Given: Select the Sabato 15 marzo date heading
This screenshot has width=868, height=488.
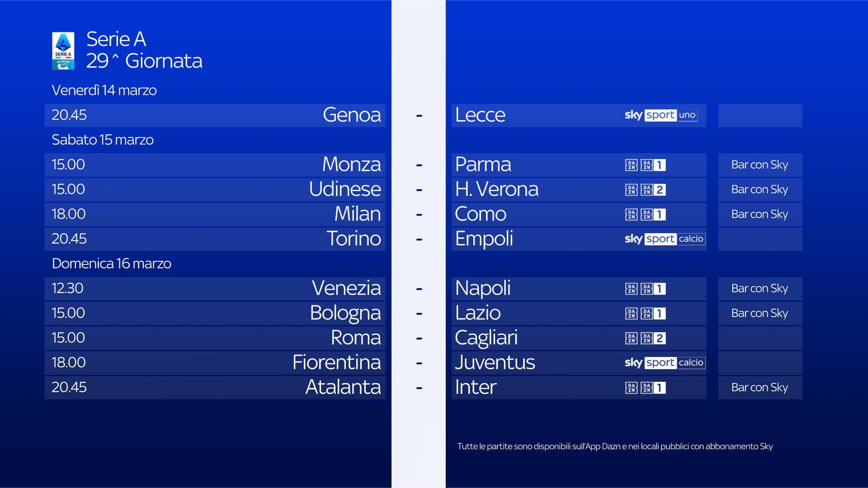Looking at the screenshot, I should pos(103,140).
